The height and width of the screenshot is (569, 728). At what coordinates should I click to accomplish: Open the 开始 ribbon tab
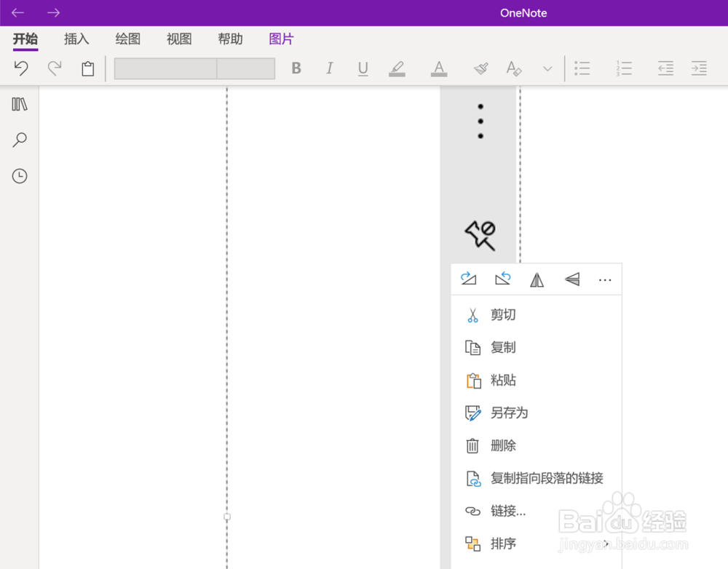point(25,39)
